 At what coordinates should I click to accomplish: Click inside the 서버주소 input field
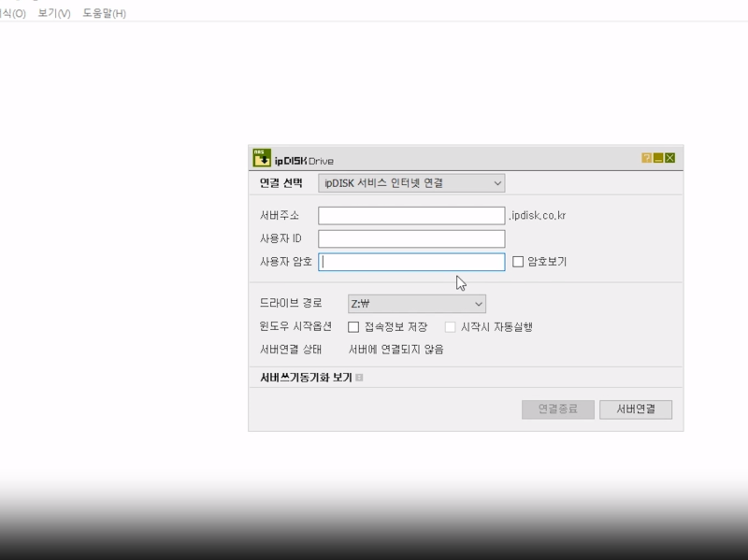411,217
